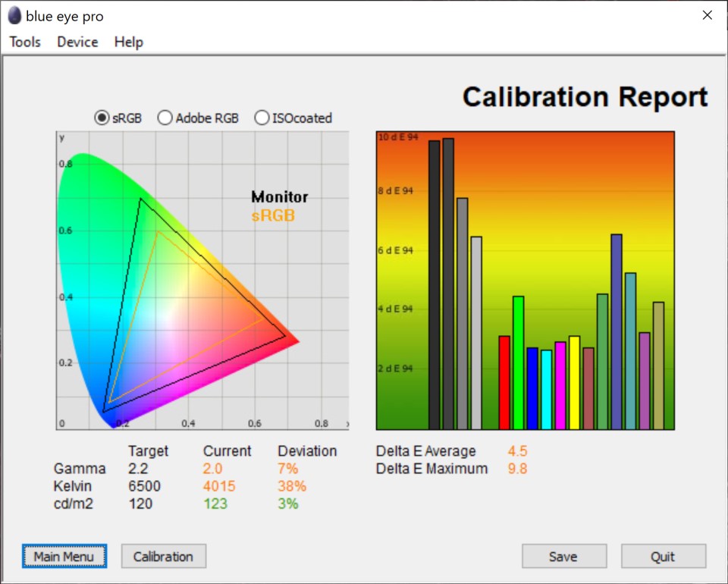Click the orange sRGB legend label

[x=273, y=216]
